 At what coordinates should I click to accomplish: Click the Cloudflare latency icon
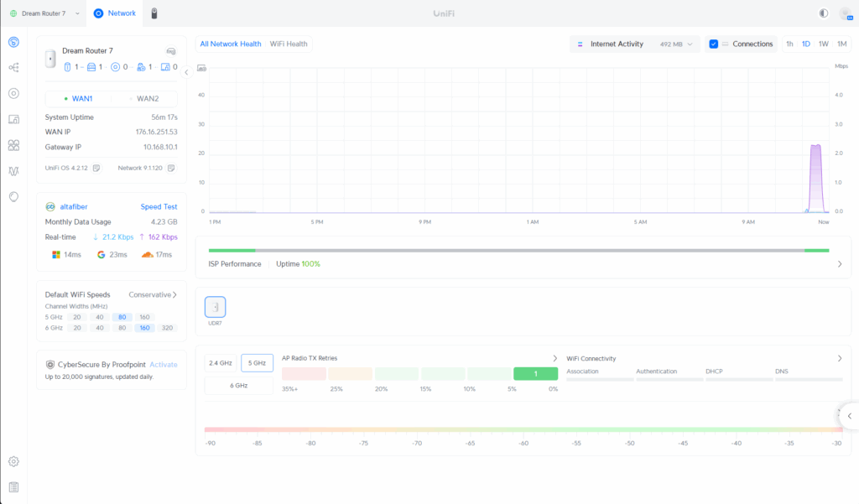(x=148, y=255)
